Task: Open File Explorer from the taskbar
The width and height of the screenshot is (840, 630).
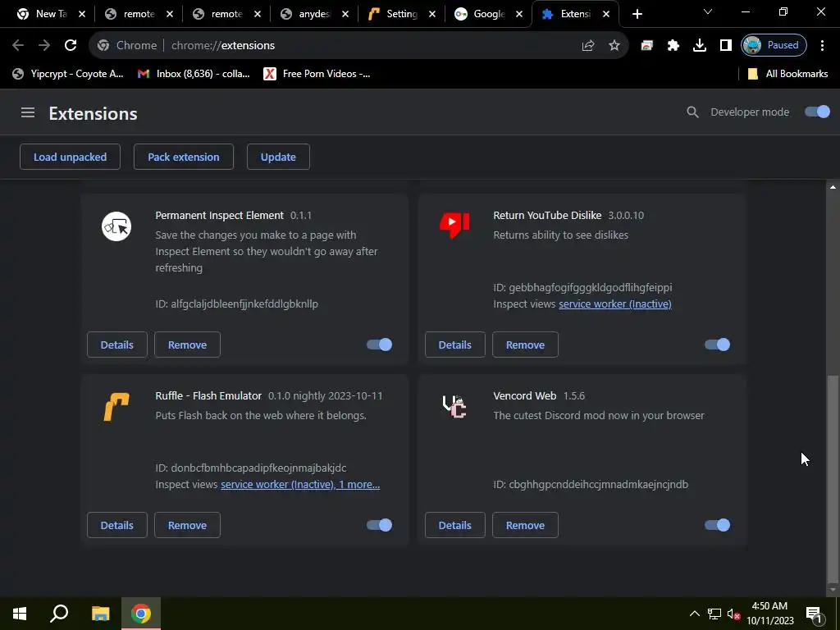Action: click(100, 614)
